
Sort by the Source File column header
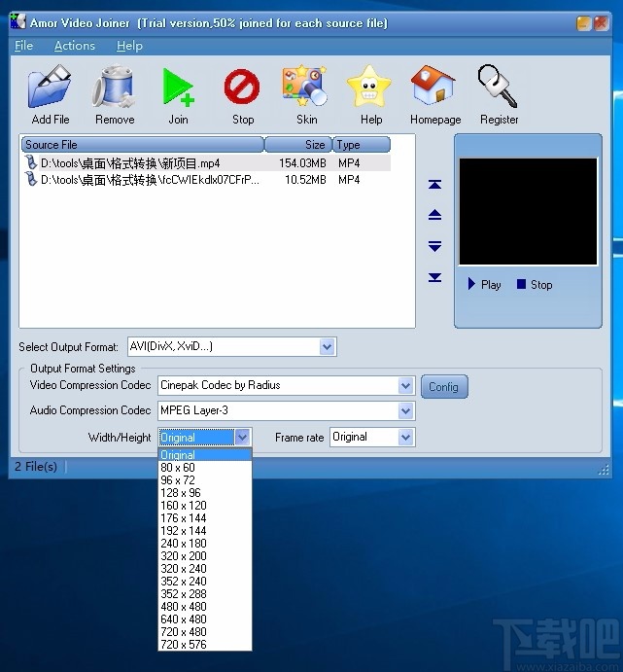tap(143, 145)
